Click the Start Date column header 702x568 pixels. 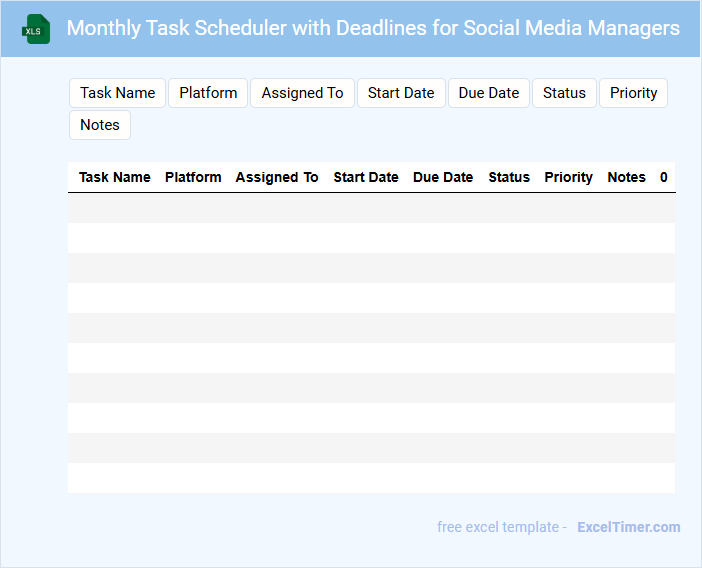pyautogui.click(x=366, y=177)
